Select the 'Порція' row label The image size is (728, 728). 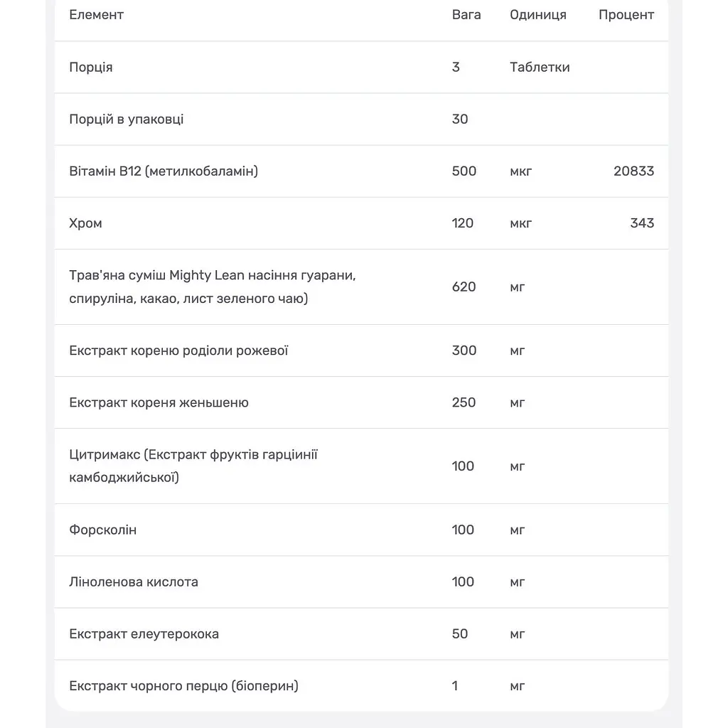[x=91, y=68]
